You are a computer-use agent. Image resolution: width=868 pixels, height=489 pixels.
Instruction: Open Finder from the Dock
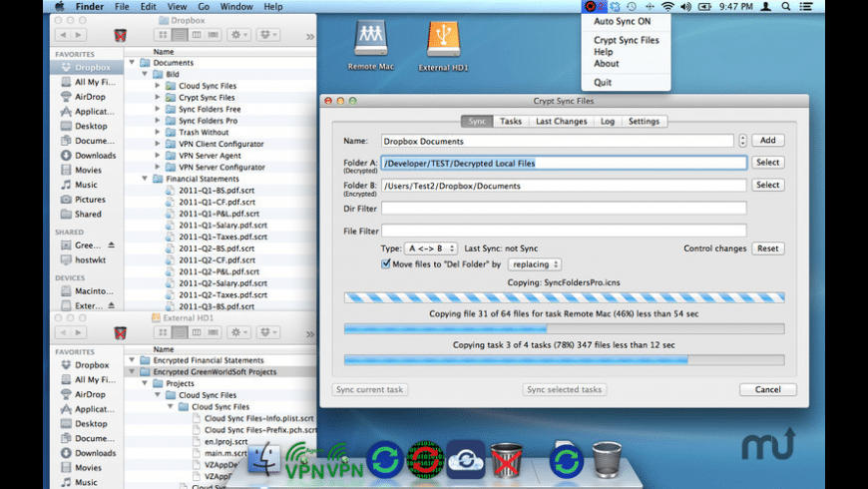point(264,459)
